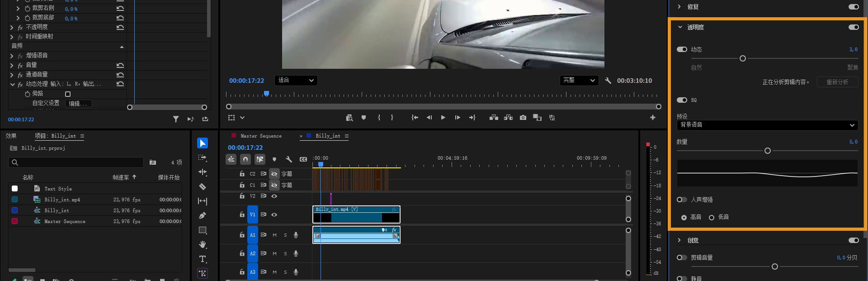
Task: Toggle linked selection in timeline
Action: (259, 159)
